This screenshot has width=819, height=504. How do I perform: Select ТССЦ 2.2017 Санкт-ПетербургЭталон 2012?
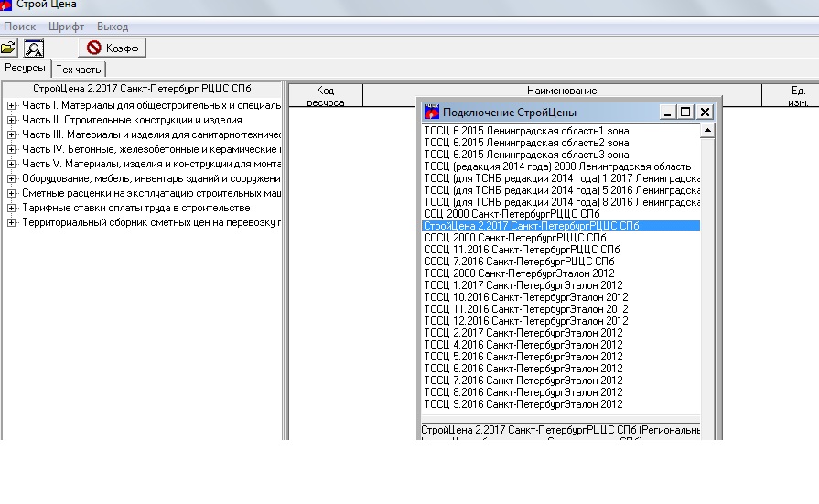pyautogui.click(x=560, y=333)
